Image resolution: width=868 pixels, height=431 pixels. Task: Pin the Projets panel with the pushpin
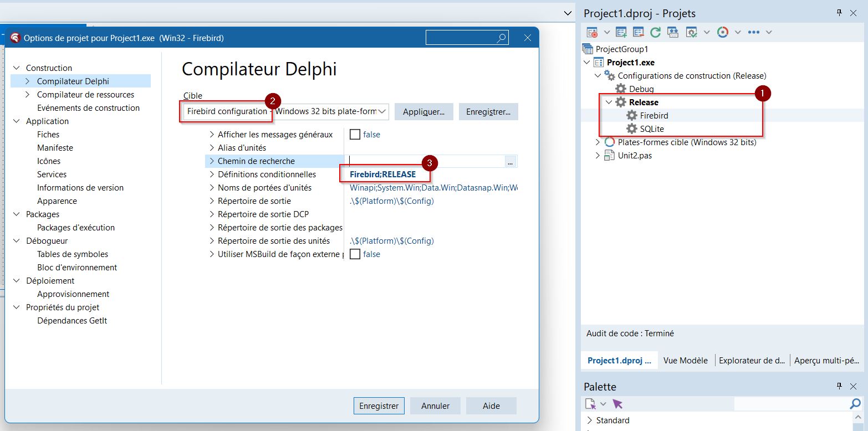(x=839, y=13)
